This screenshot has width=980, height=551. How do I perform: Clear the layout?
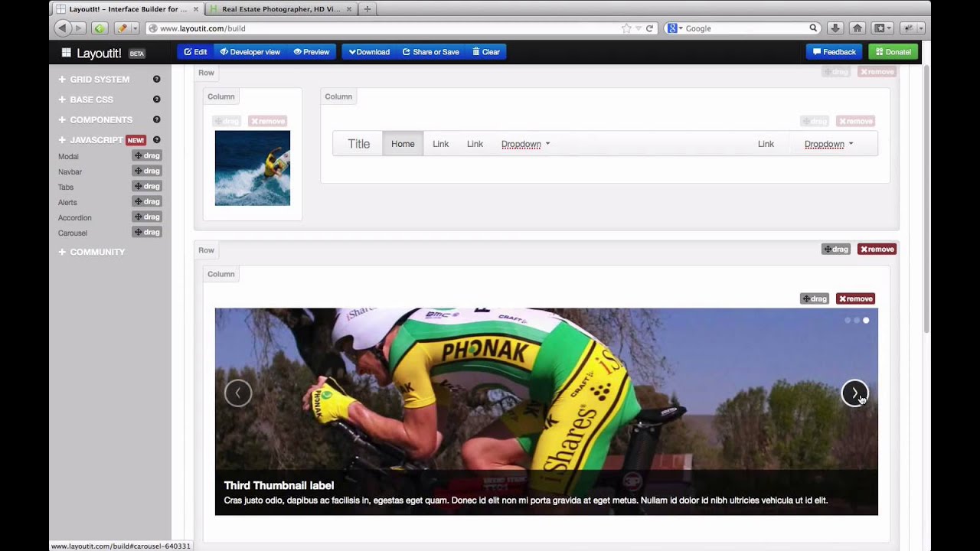(x=486, y=52)
